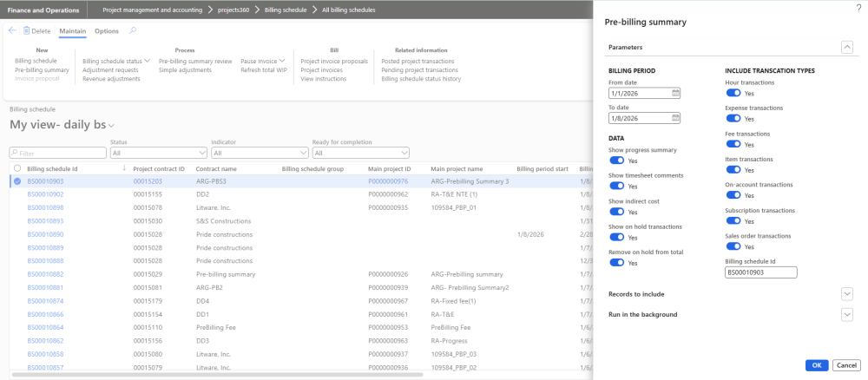Expand the Records to include section

tap(847, 294)
